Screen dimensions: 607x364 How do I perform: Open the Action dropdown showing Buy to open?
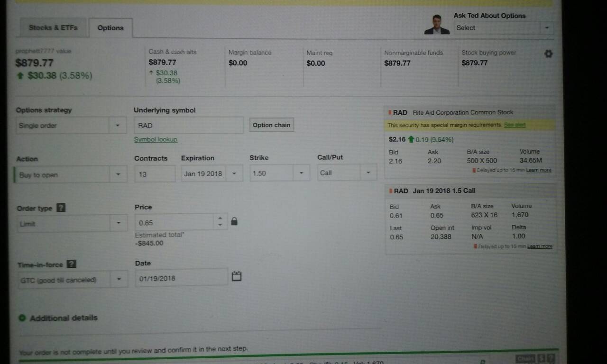71,174
